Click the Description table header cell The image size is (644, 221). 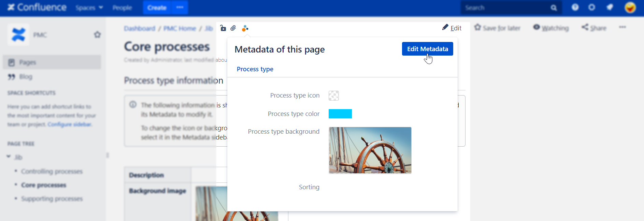(x=158, y=175)
